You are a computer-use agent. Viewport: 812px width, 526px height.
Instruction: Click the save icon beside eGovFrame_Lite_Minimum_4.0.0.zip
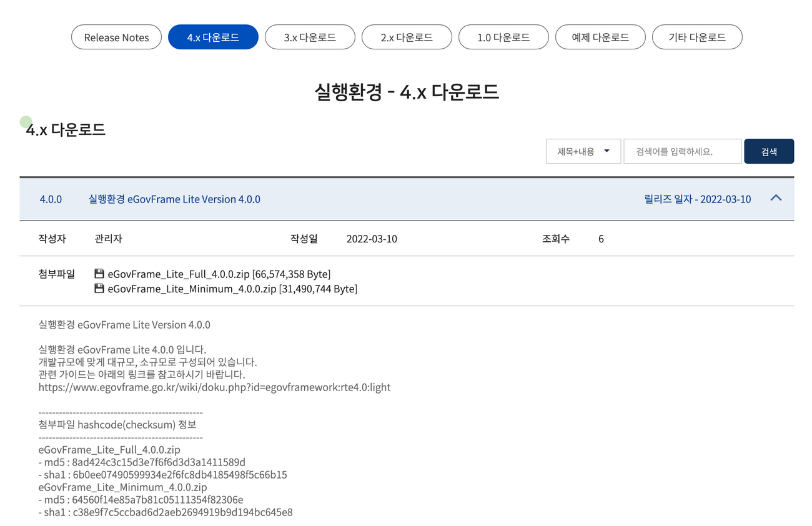tap(99, 289)
